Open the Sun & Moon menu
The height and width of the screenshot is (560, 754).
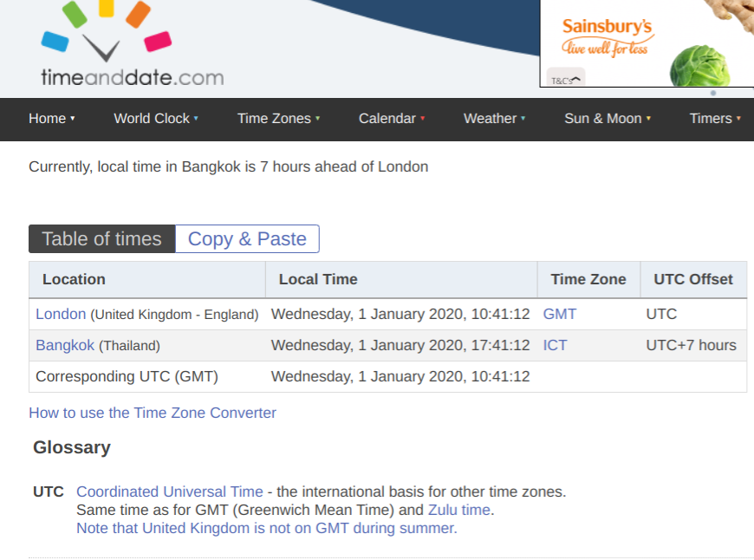tap(608, 119)
